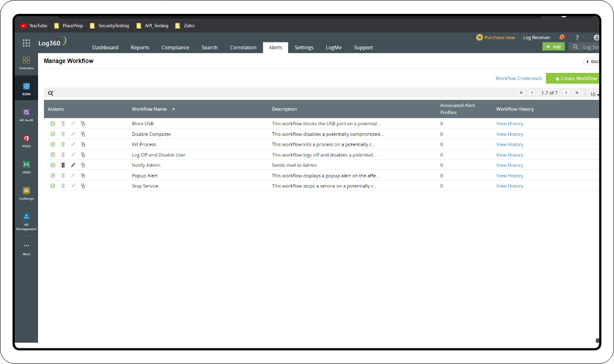614x364 pixels.
Task: Open the notifications bell
Action: pos(562,37)
